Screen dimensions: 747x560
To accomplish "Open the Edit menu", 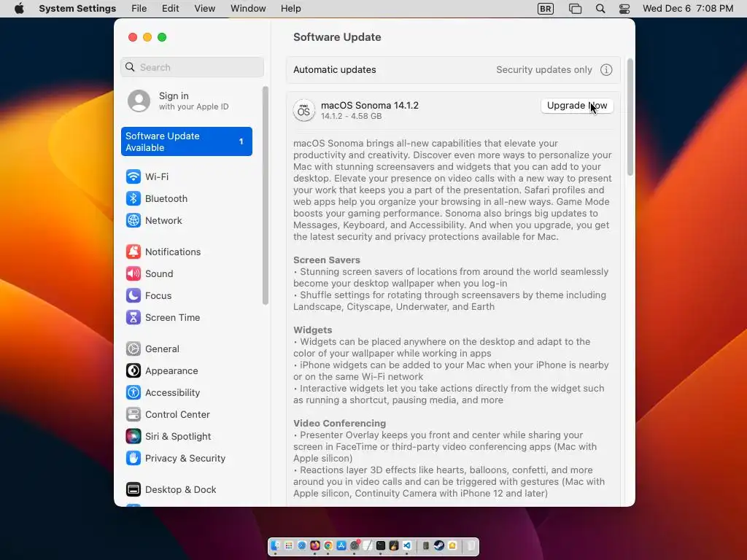I will click(171, 9).
